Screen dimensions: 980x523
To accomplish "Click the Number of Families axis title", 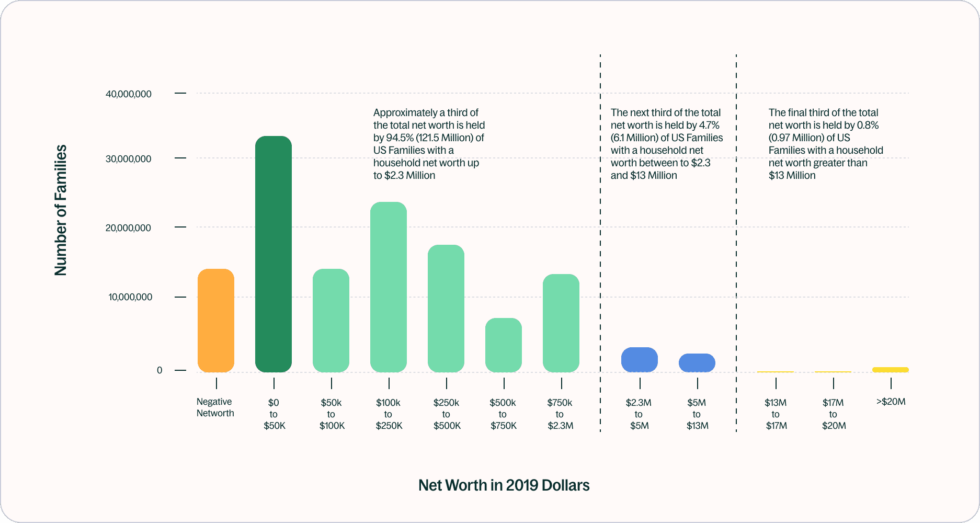I will [x=62, y=209].
